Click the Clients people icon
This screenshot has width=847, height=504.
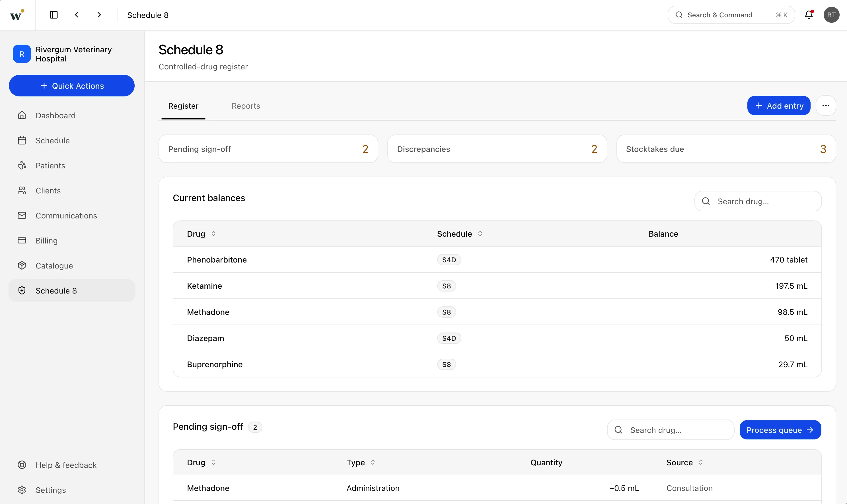click(x=22, y=191)
